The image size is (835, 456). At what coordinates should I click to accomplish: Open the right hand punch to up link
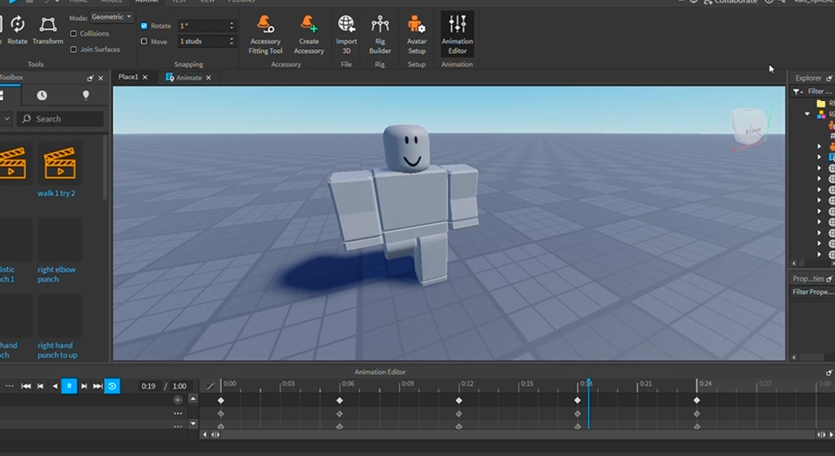point(58,350)
